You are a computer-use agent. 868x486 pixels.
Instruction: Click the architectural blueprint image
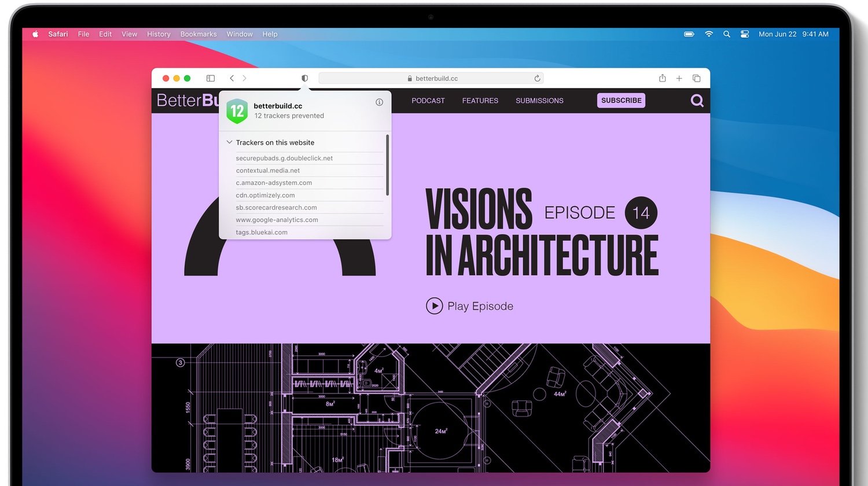click(x=431, y=408)
